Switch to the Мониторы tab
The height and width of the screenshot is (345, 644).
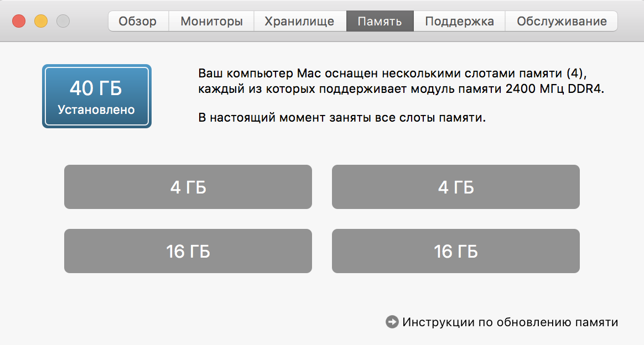(211, 21)
